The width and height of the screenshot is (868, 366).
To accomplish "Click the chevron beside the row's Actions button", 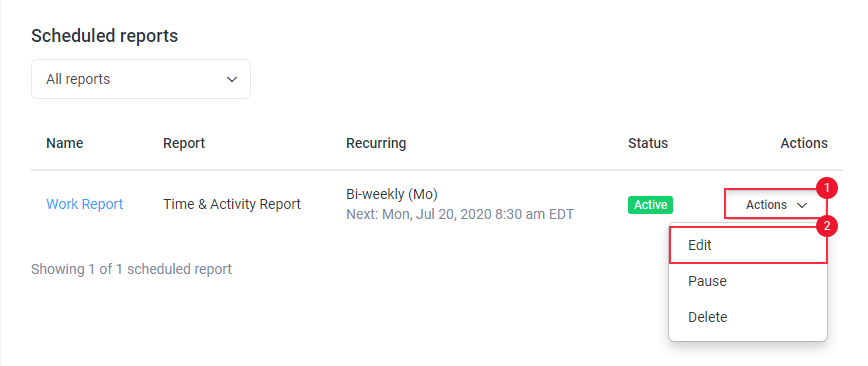I will click(802, 205).
